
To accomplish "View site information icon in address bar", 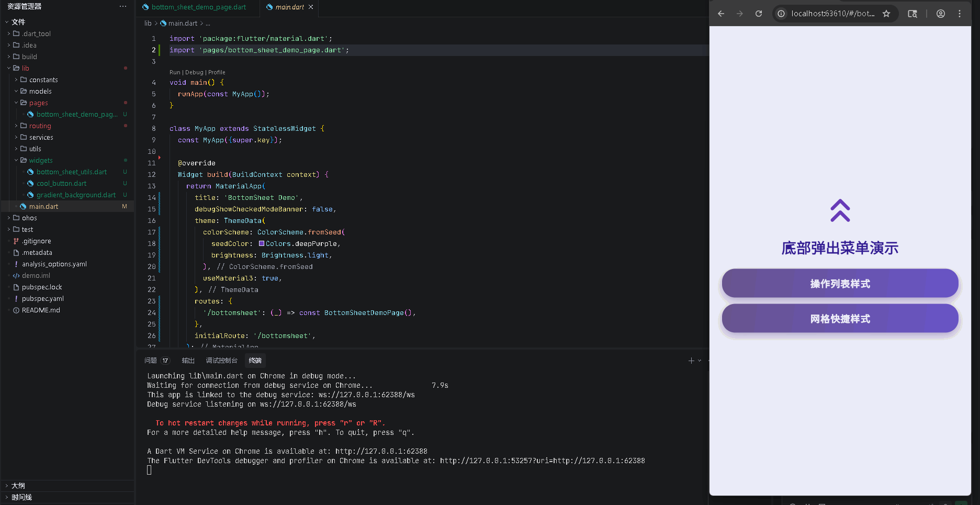I will coord(781,14).
